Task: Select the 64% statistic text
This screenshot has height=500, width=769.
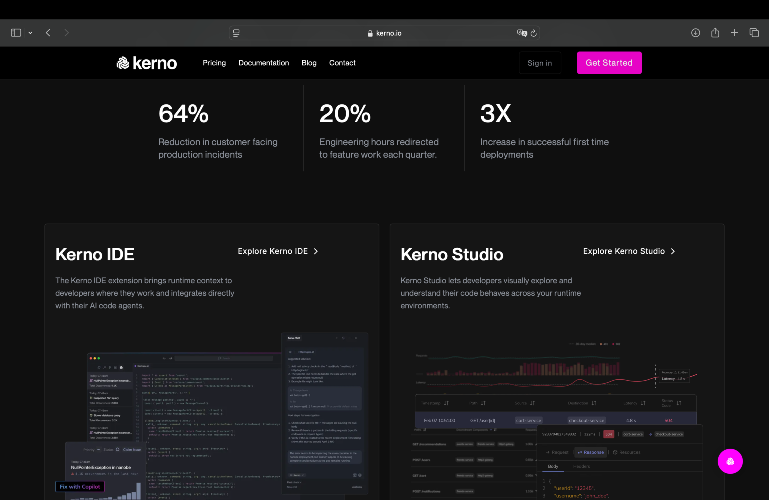Action: click(183, 114)
